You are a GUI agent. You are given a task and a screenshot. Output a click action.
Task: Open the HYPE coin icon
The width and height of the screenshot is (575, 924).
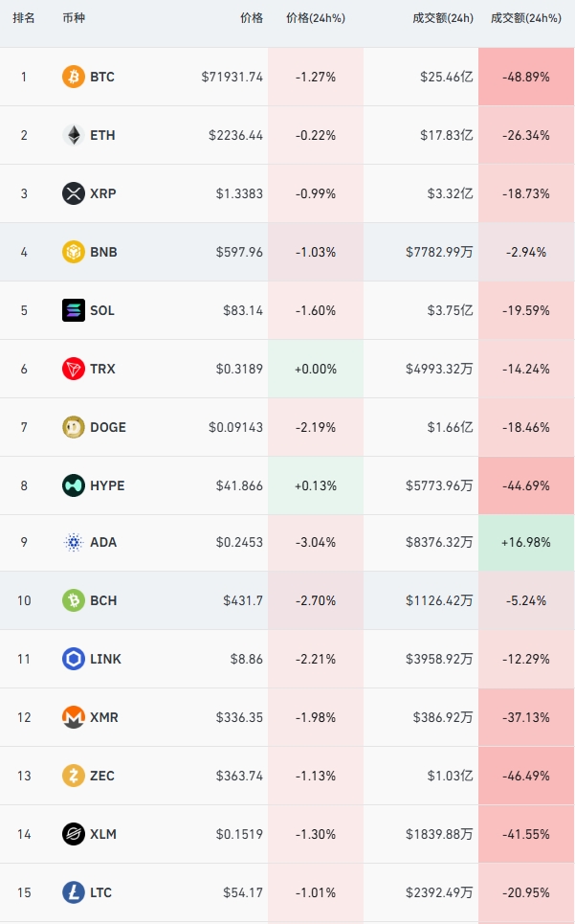(x=74, y=485)
